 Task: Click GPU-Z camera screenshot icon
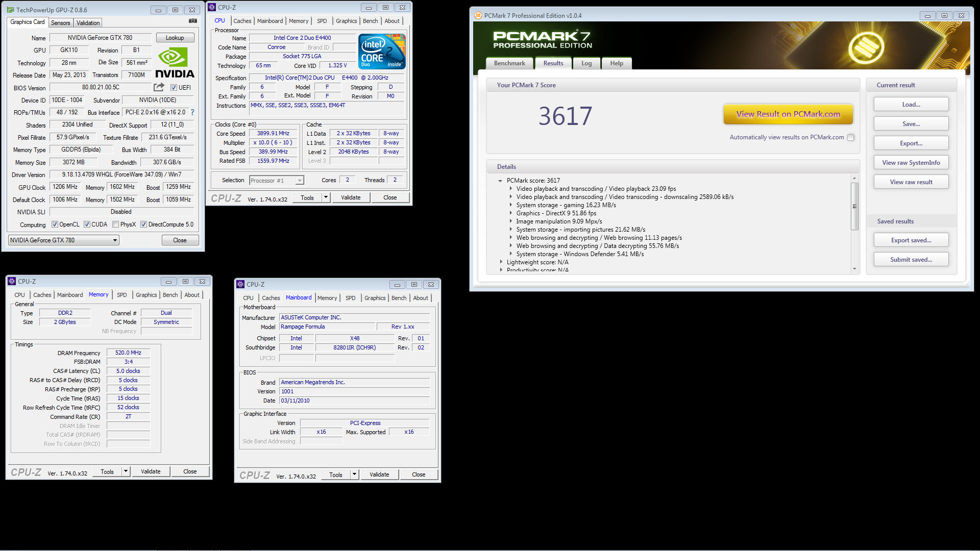pyautogui.click(x=193, y=21)
